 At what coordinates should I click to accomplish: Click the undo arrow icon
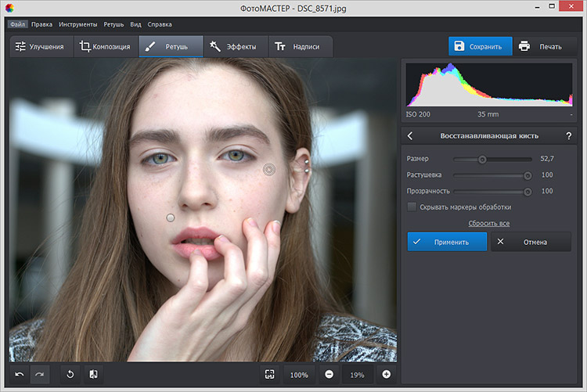coord(19,375)
